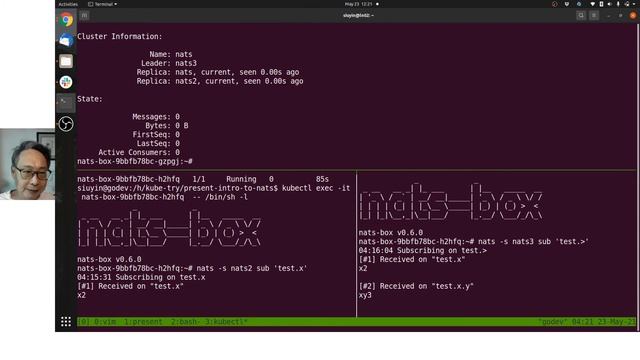Click the top pane prompt 'nats-box-9bbfb78bc-gzpgj:~#'
This screenshot has width=640, height=360.
point(135,161)
